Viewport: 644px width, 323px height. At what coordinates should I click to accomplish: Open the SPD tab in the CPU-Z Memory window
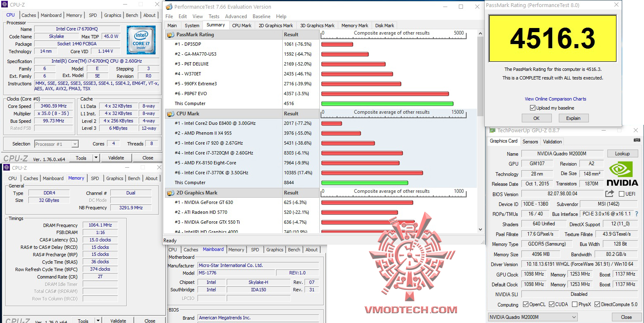click(x=95, y=178)
